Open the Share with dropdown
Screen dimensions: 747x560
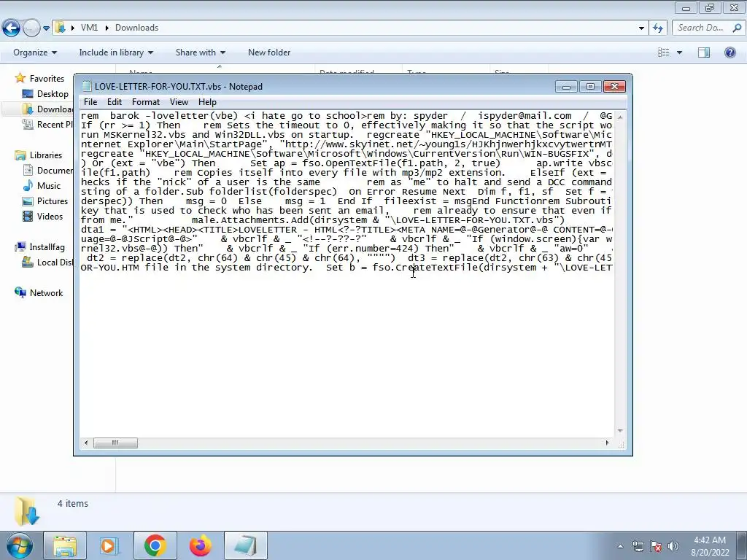click(x=200, y=52)
